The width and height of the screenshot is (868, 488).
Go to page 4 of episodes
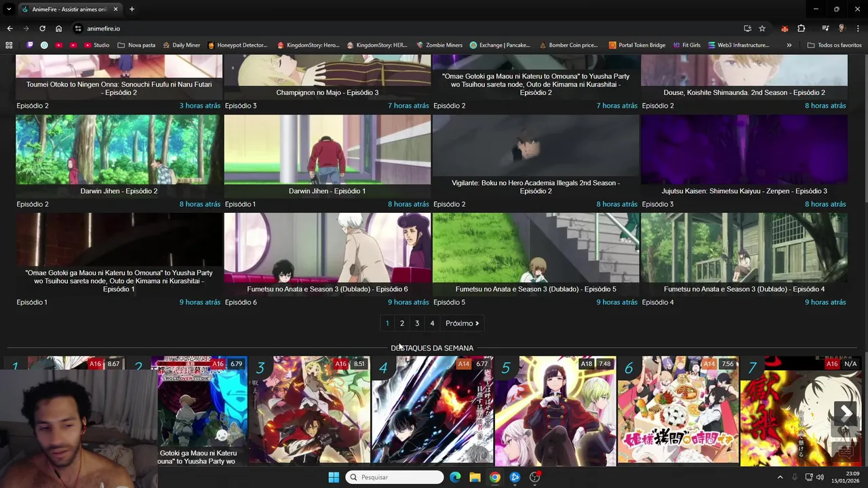(432, 323)
